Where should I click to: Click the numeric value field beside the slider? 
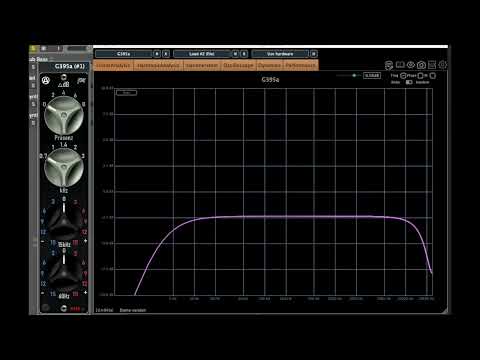click(x=372, y=76)
